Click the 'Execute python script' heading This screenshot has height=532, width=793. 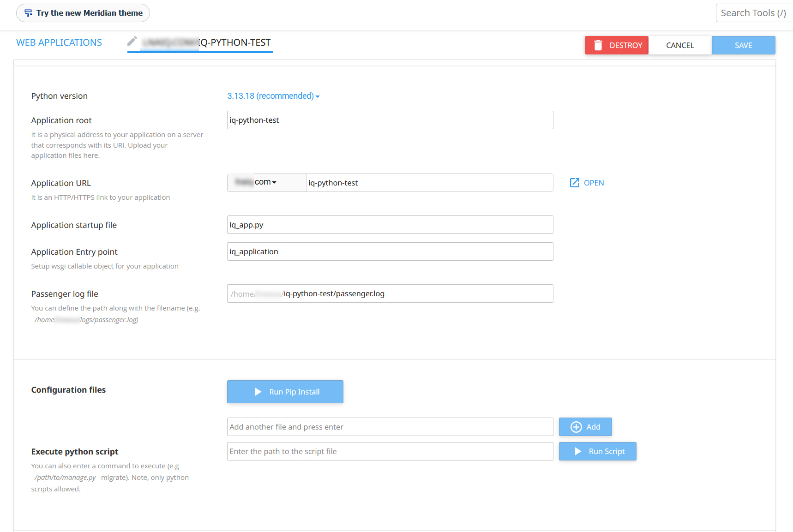(75, 452)
